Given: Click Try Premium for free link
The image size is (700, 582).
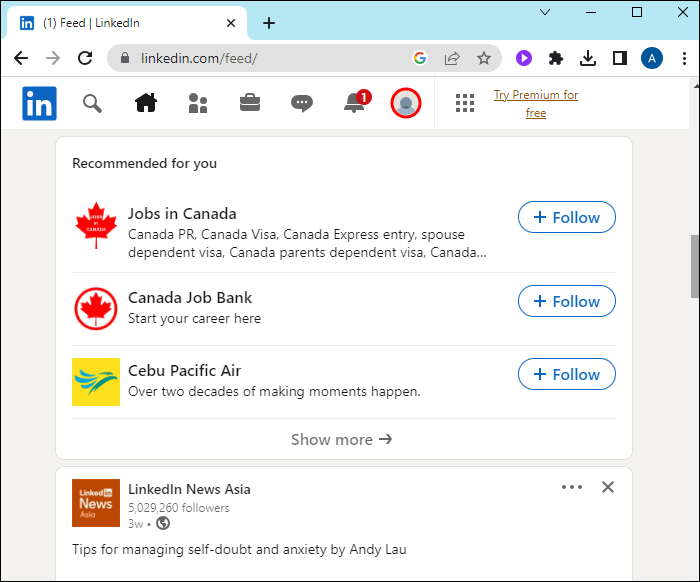Looking at the screenshot, I should point(536,104).
